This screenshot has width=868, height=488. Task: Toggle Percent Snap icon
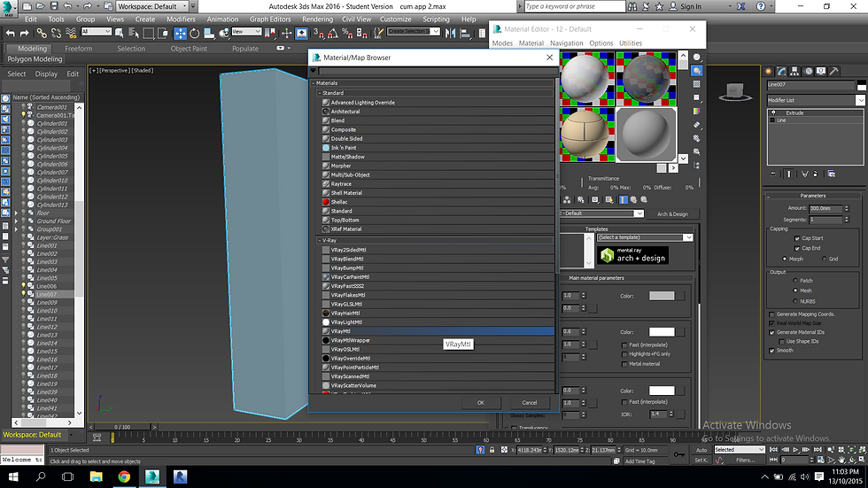pos(347,33)
